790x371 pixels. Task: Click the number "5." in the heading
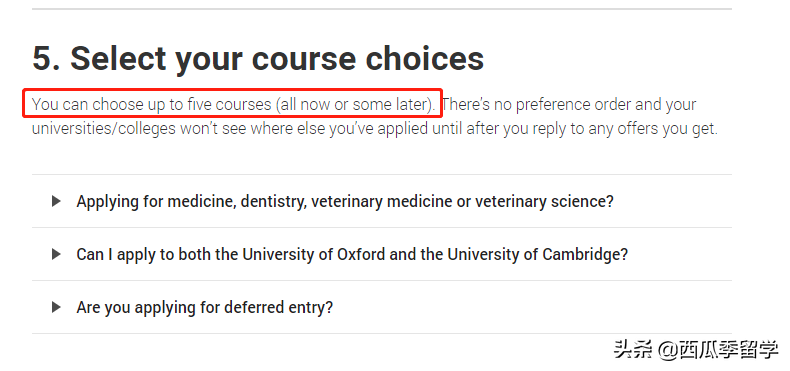click(x=47, y=58)
